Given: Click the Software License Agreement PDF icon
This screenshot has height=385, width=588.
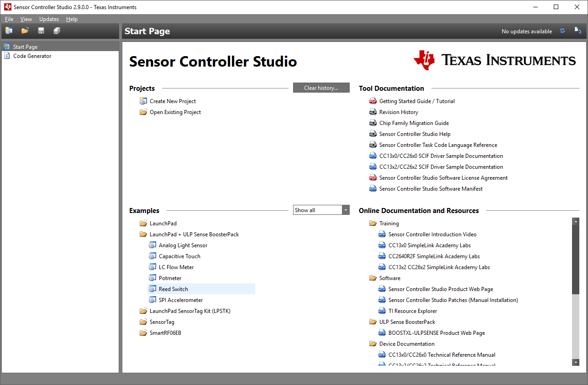Looking at the screenshot, I should click(373, 178).
